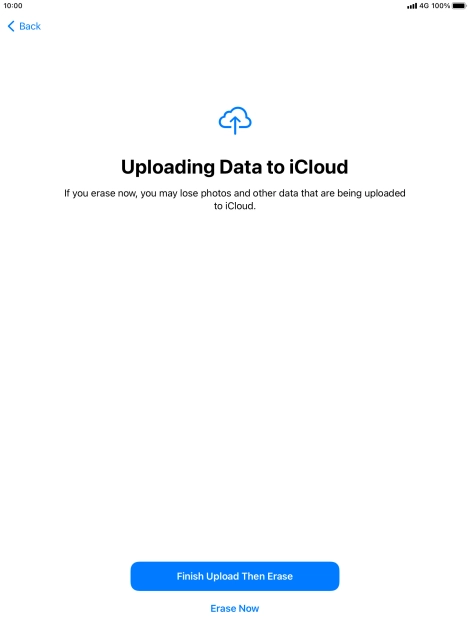Viewport: 470px width, 626px height.
Task: Tap the cellular signal bars icon
Action: click(412, 6)
